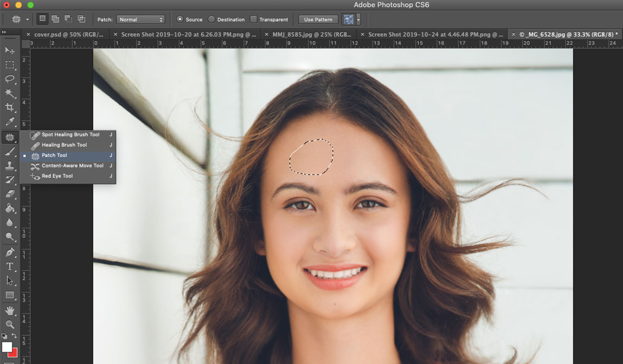Close the cover.psd document tab
623x364 pixels.
click(28, 35)
